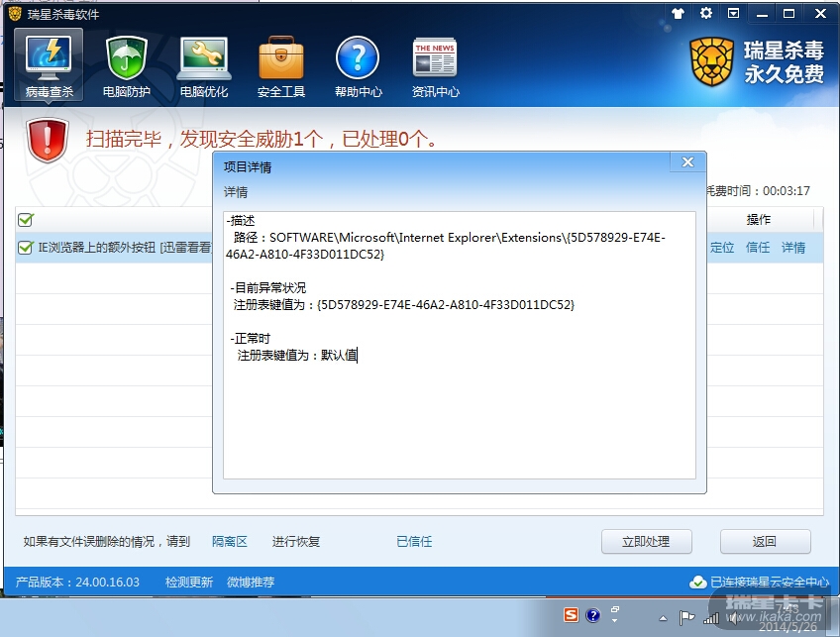Toggle the select-all checkbox in list header
Screen dimensions: 840x637
coord(25,220)
